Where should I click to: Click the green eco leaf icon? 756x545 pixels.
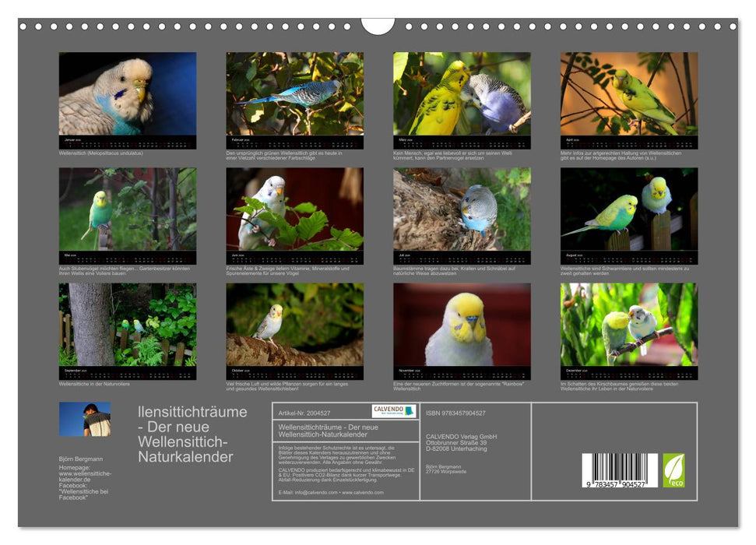(673, 470)
